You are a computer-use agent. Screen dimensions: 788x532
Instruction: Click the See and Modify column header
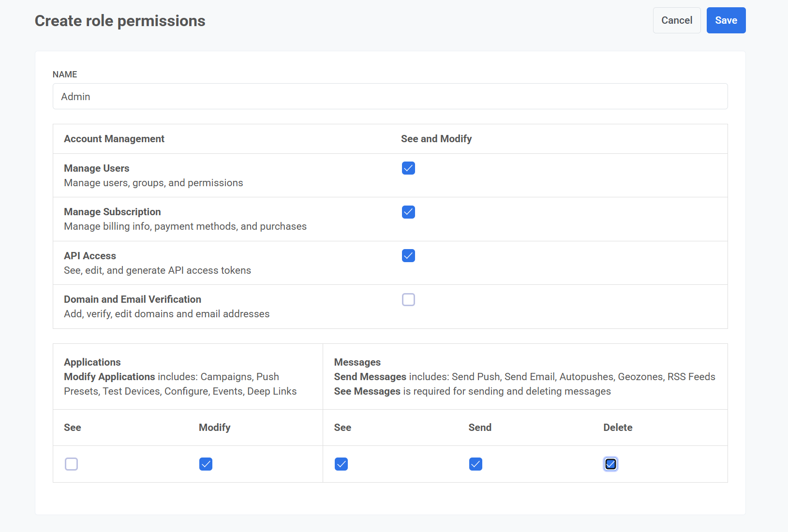tap(436, 139)
